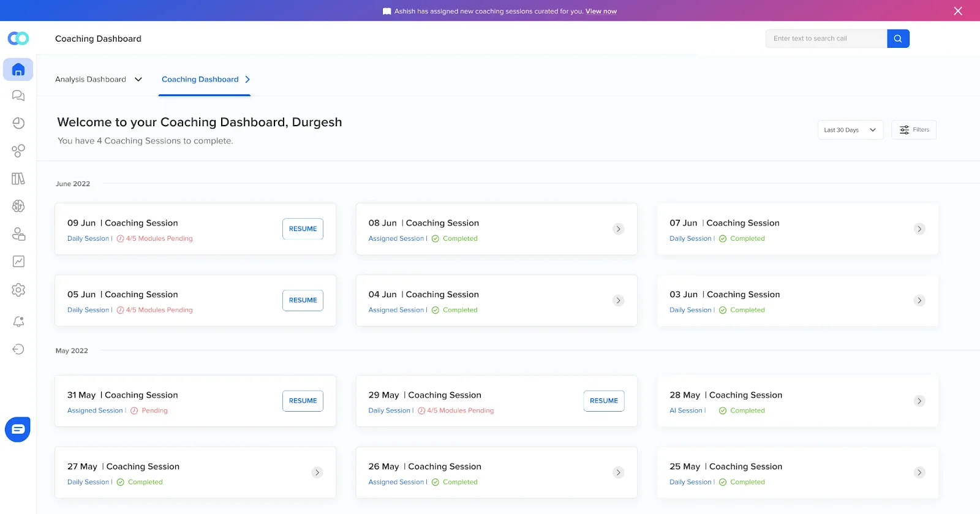
Task: Click 4/5 Modules Pending on 05 Jun card
Action: (x=159, y=310)
